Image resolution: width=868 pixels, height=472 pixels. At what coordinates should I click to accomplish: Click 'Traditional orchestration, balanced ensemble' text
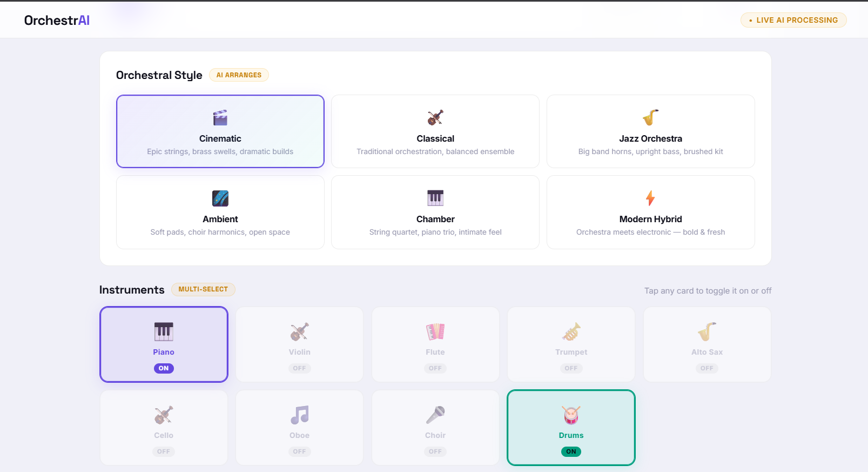435,151
